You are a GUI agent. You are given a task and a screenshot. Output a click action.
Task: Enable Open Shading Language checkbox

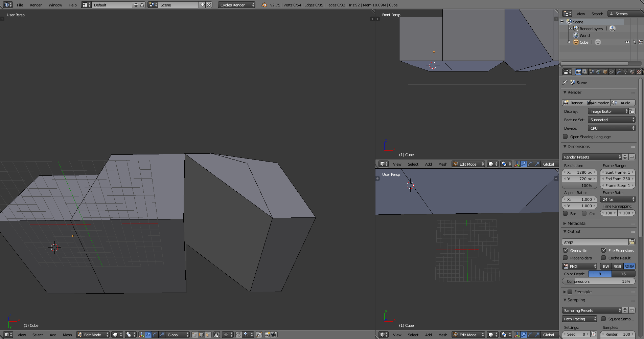(566, 137)
